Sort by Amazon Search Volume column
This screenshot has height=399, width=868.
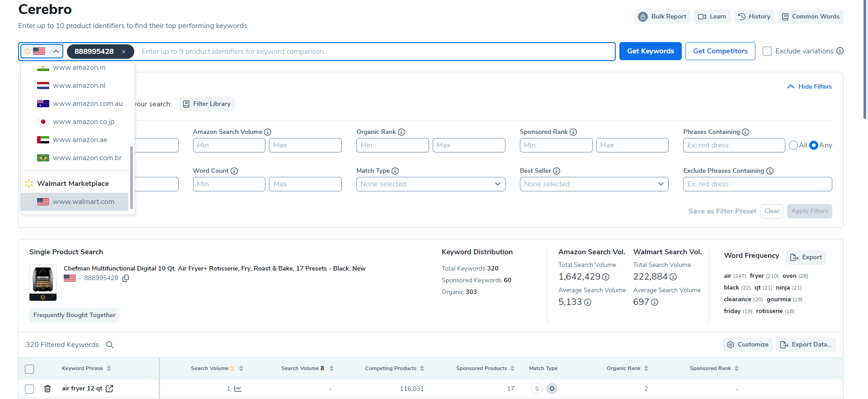pos(331,369)
